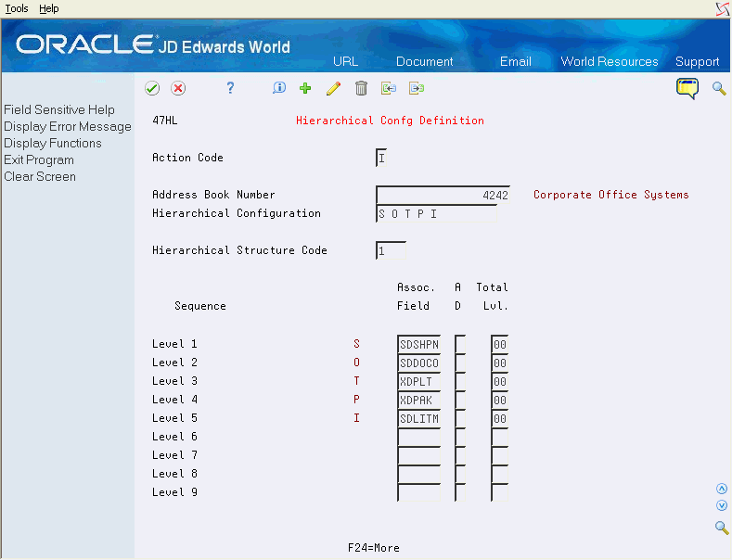The image size is (732, 560).
Task: Open World Resources header link
Action: click(610, 61)
